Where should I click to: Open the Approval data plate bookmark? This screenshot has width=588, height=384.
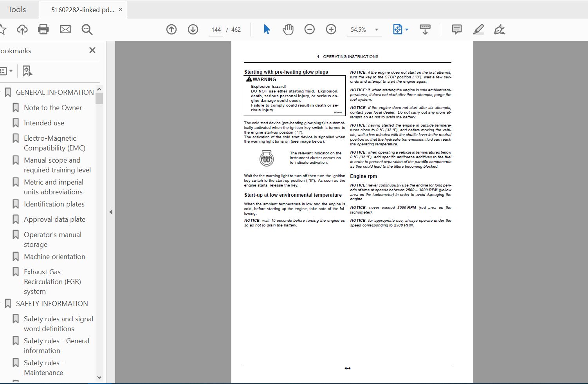click(x=54, y=219)
